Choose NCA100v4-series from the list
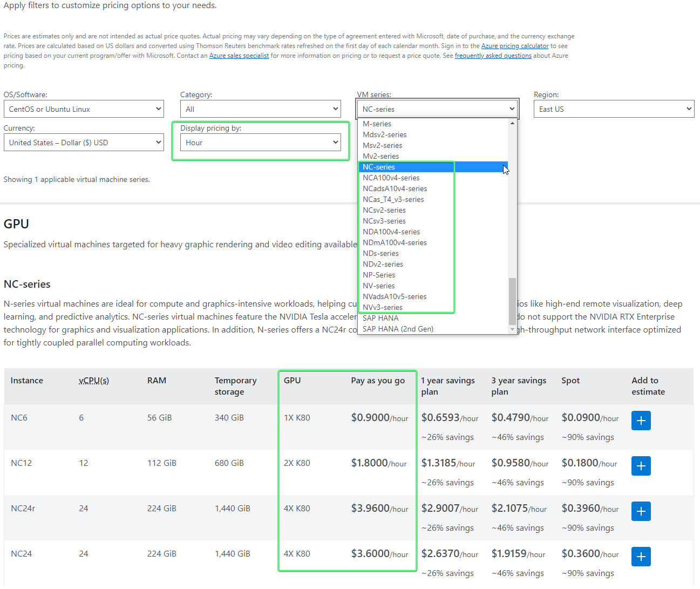Image resolution: width=700 pixels, height=589 pixels. point(391,178)
